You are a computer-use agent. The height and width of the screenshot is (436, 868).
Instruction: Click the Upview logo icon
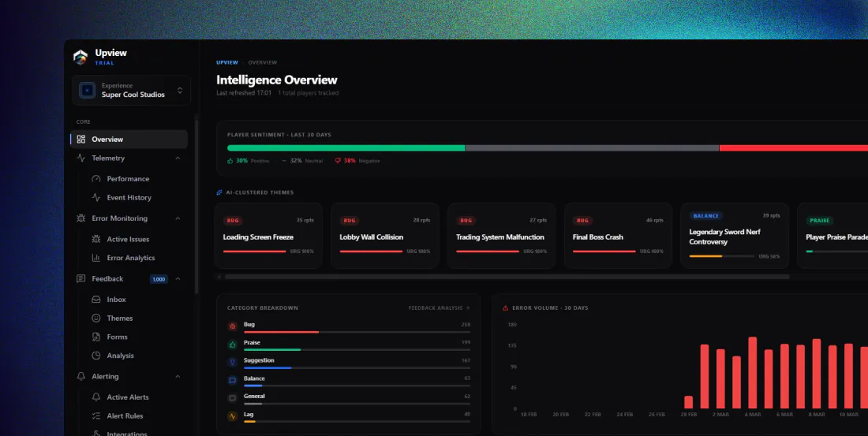[80, 57]
